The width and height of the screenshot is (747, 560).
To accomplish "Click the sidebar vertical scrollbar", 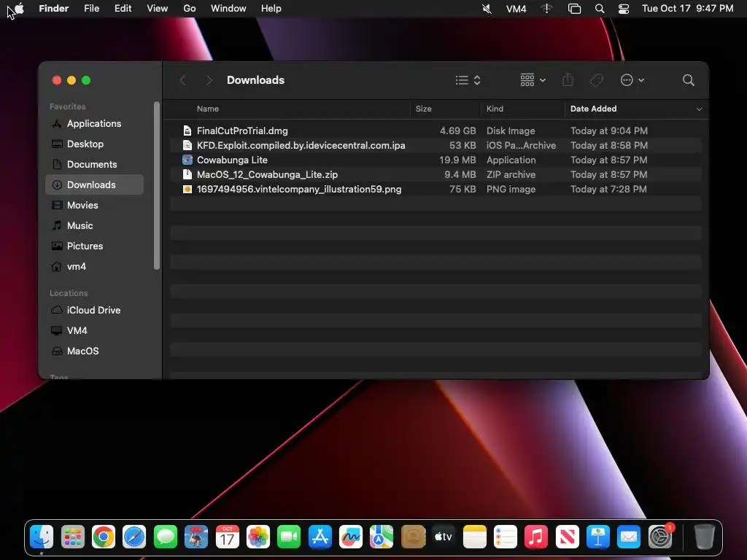I will (157, 186).
